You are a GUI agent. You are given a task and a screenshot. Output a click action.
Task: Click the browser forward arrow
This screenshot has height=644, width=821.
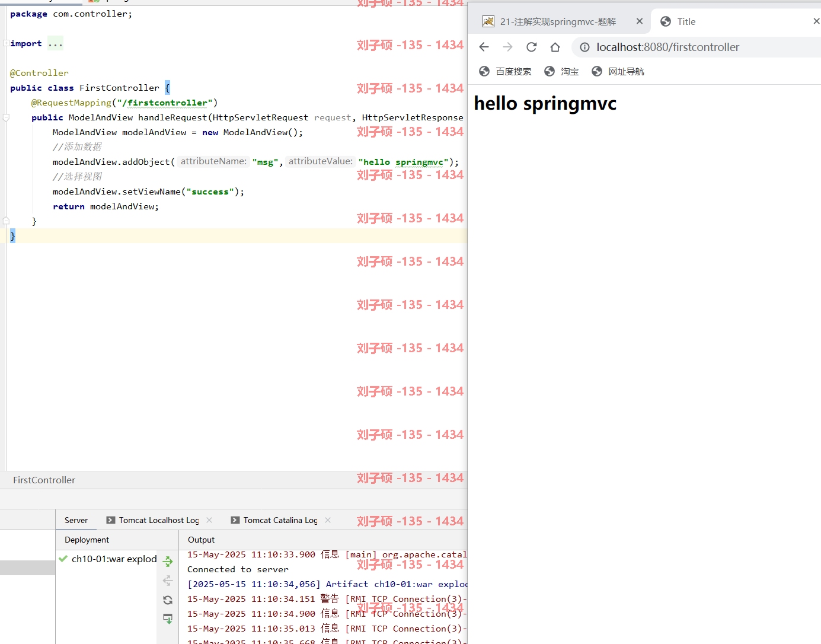(507, 47)
